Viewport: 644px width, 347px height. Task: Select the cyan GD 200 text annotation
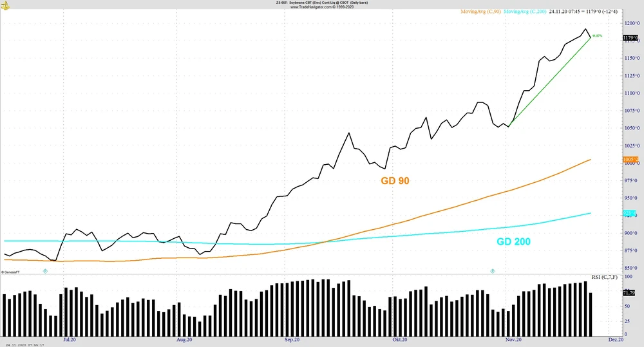[513, 242]
